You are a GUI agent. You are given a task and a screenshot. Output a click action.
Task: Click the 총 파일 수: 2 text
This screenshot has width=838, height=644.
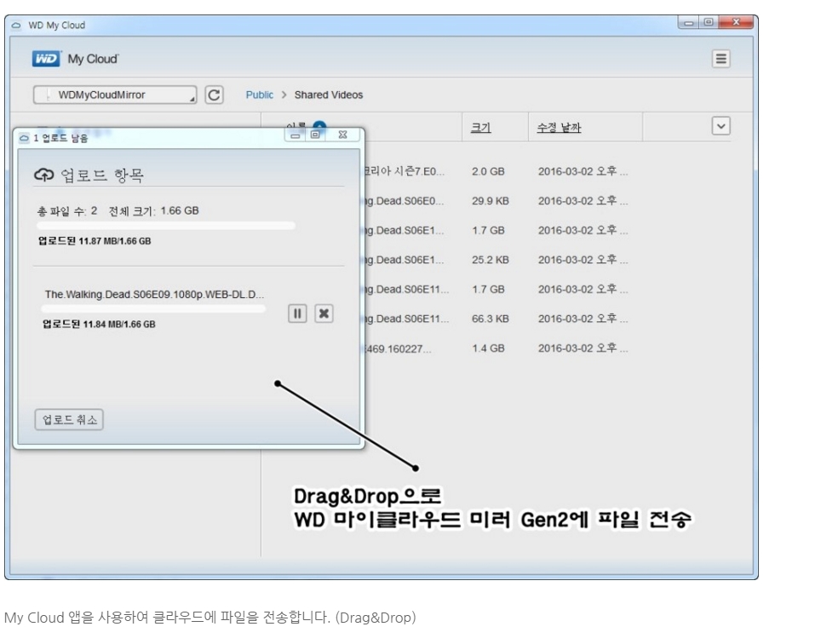click(x=67, y=211)
